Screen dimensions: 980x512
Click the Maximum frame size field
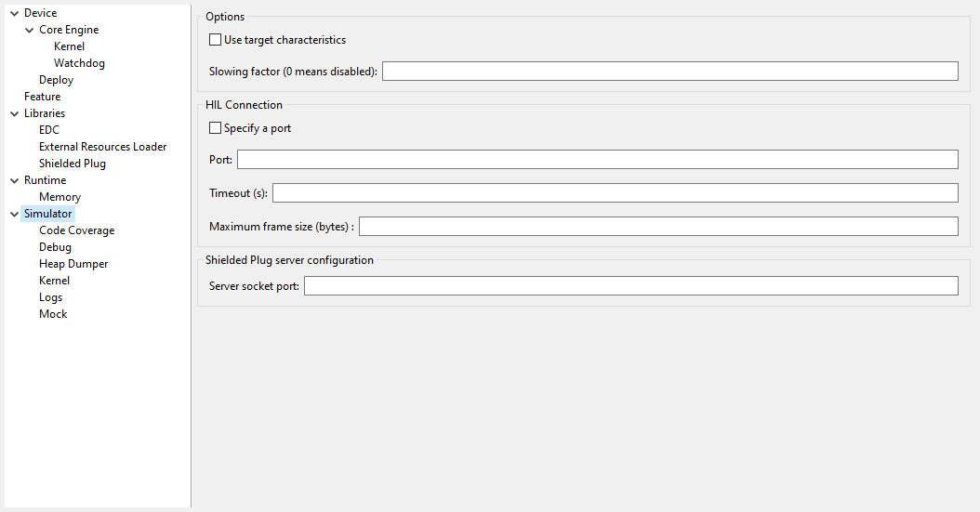658,227
